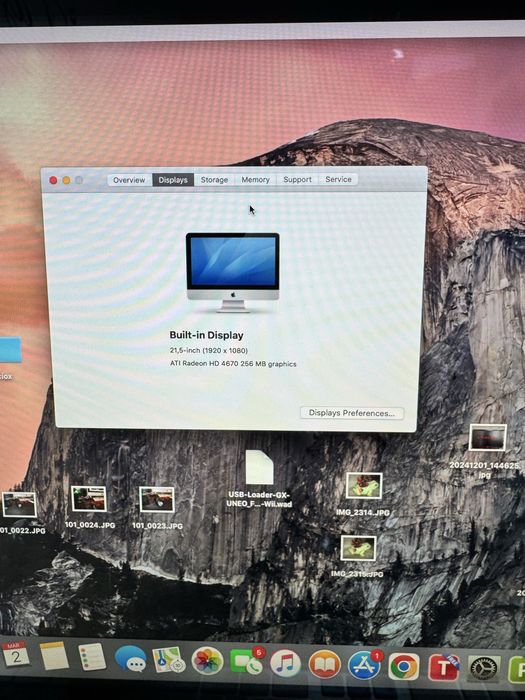
Task: Open the Support tab
Action: 297,179
